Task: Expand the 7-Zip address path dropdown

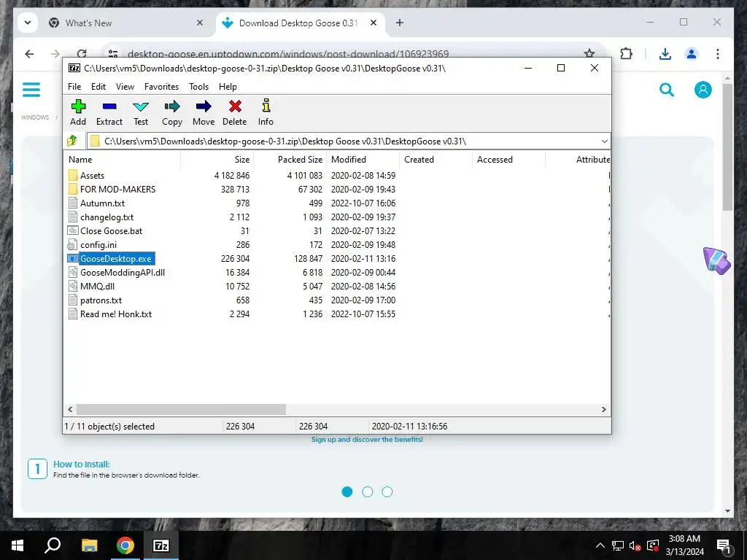Action: (604, 141)
